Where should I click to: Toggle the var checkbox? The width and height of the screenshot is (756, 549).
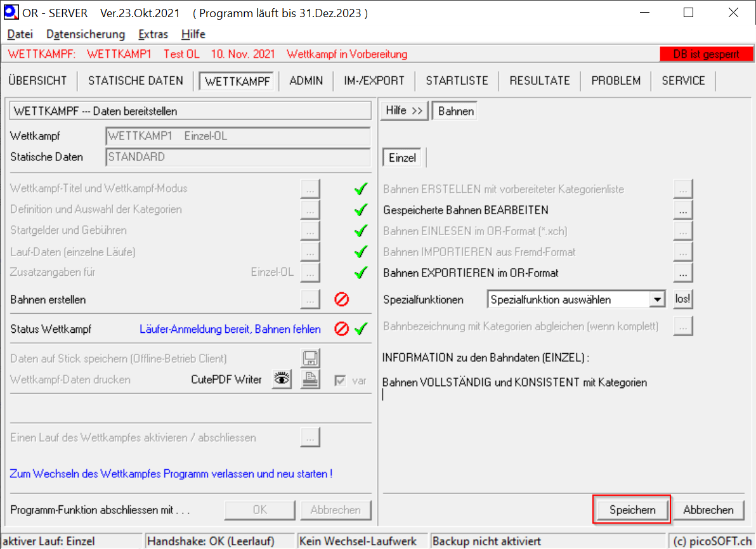click(x=341, y=380)
